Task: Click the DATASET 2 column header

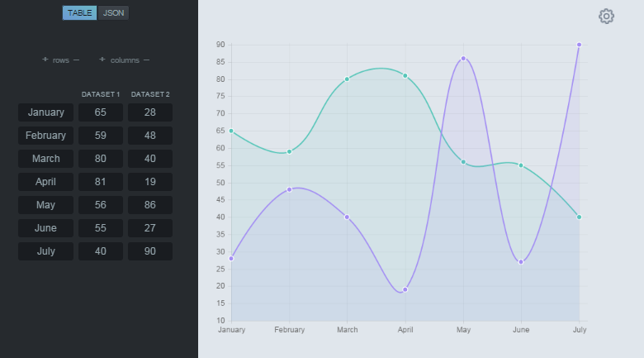Action: 150,94
